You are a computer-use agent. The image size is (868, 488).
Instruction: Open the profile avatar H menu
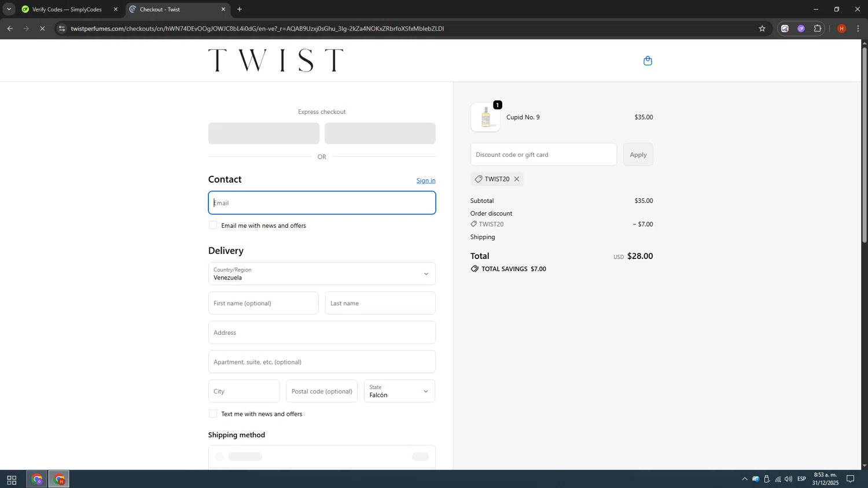[841, 28]
